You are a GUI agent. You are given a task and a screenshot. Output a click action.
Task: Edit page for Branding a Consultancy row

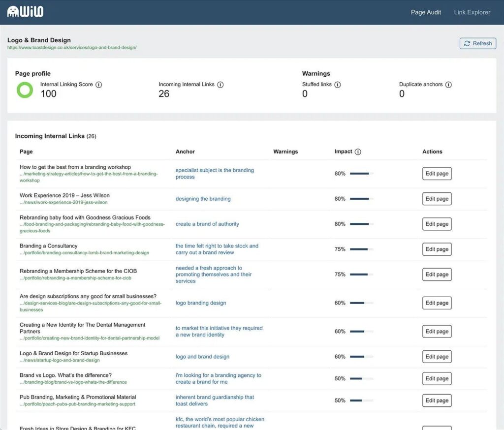pos(437,249)
